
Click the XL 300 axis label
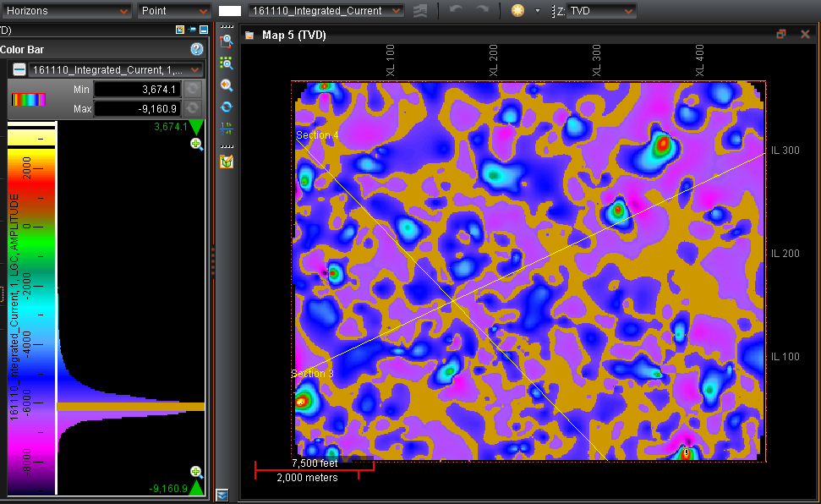[x=597, y=60]
